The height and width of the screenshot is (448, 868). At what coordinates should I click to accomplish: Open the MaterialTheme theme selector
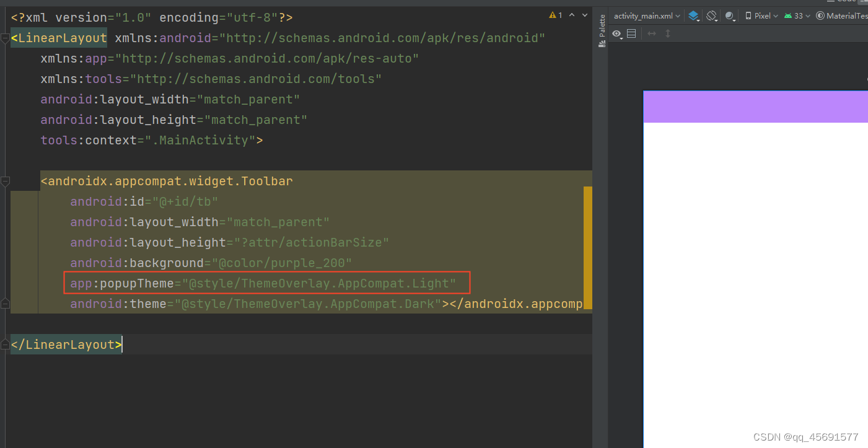point(841,16)
